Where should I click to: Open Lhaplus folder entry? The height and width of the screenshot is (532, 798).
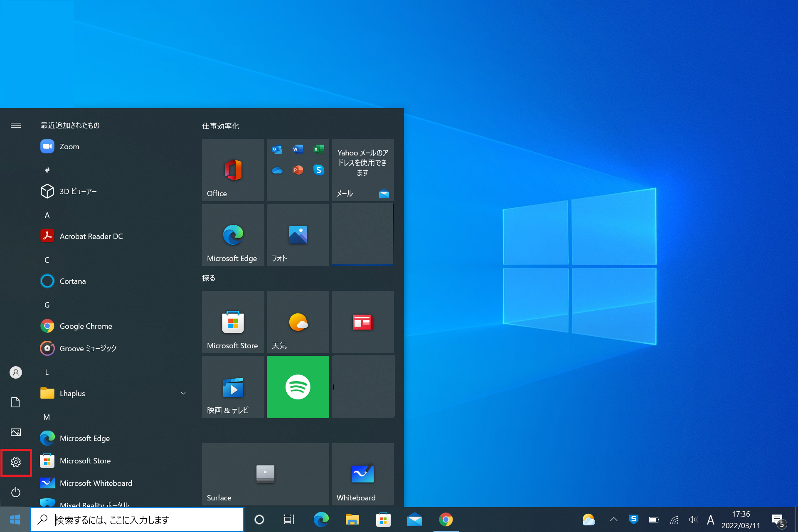[x=112, y=393]
